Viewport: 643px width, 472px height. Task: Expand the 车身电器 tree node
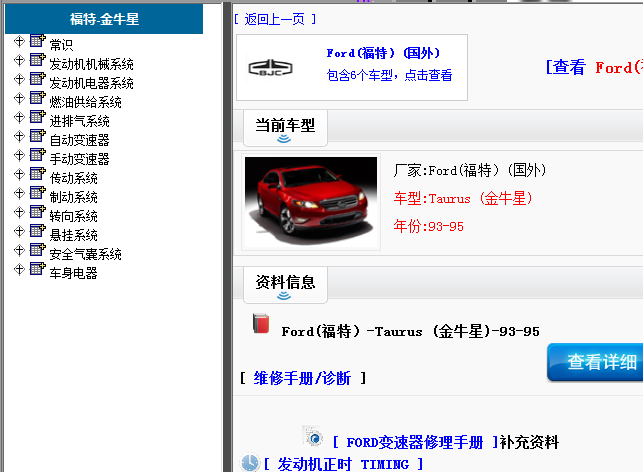(x=19, y=269)
